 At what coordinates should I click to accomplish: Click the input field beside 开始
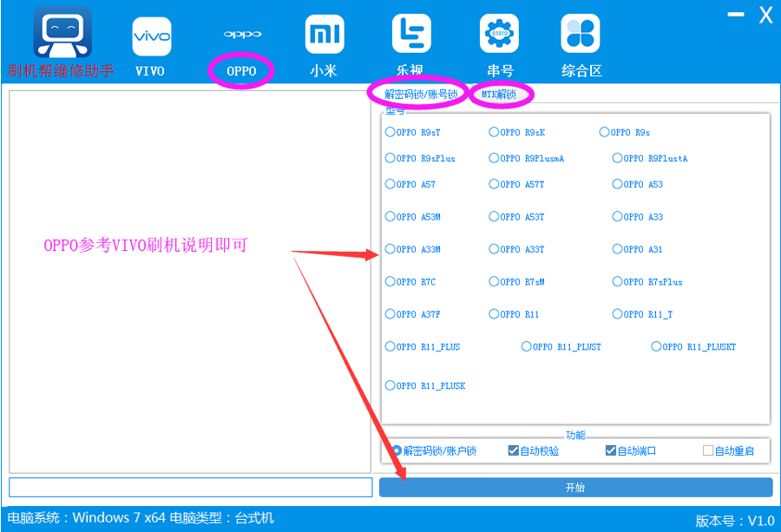coord(191,487)
